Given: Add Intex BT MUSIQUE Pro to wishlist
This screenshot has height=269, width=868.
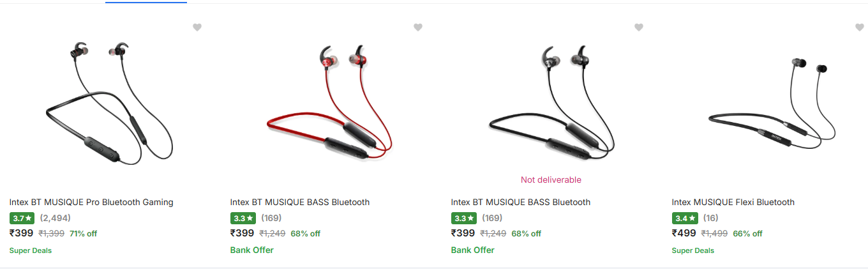Looking at the screenshot, I should coord(197,27).
